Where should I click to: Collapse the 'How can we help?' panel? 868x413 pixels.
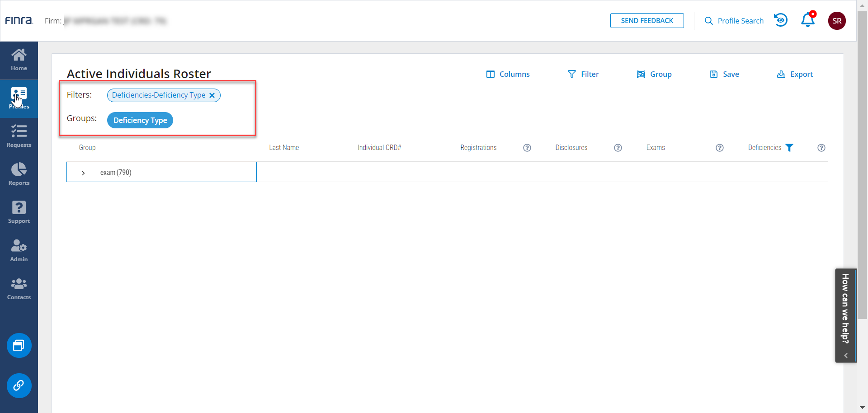845,356
